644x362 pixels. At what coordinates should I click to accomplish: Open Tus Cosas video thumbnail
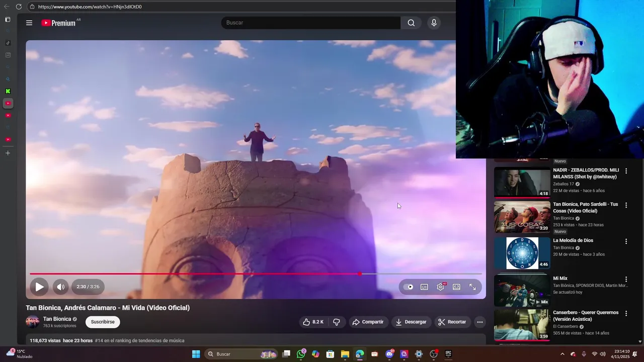click(x=522, y=217)
